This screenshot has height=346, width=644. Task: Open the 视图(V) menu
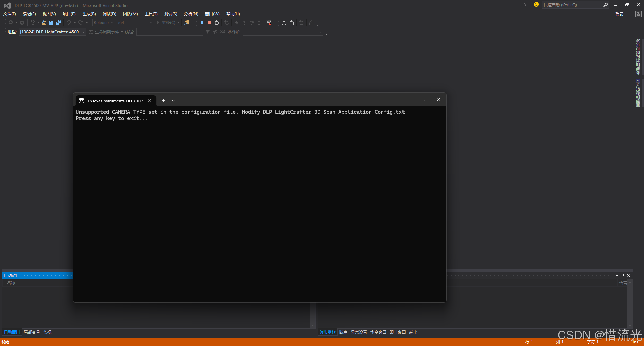[x=49, y=14]
